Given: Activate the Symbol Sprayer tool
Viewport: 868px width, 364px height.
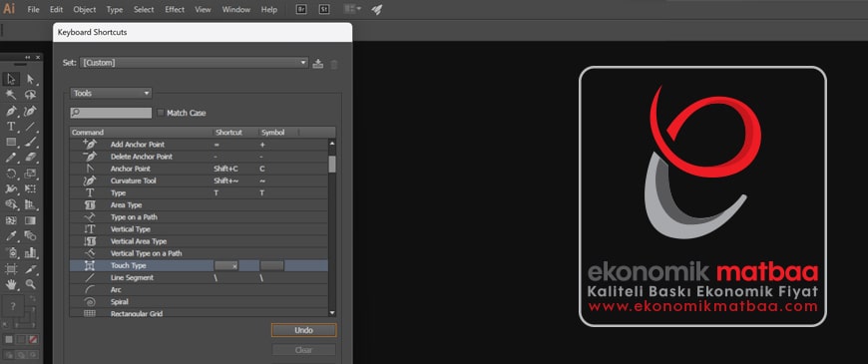Looking at the screenshot, I should point(11,252).
